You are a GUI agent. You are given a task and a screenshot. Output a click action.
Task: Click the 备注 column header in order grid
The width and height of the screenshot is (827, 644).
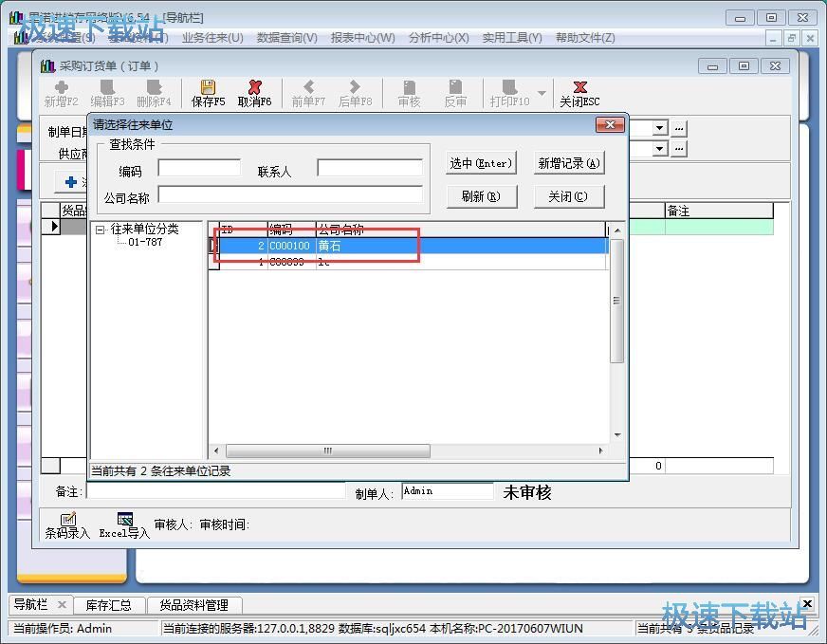(718, 211)
